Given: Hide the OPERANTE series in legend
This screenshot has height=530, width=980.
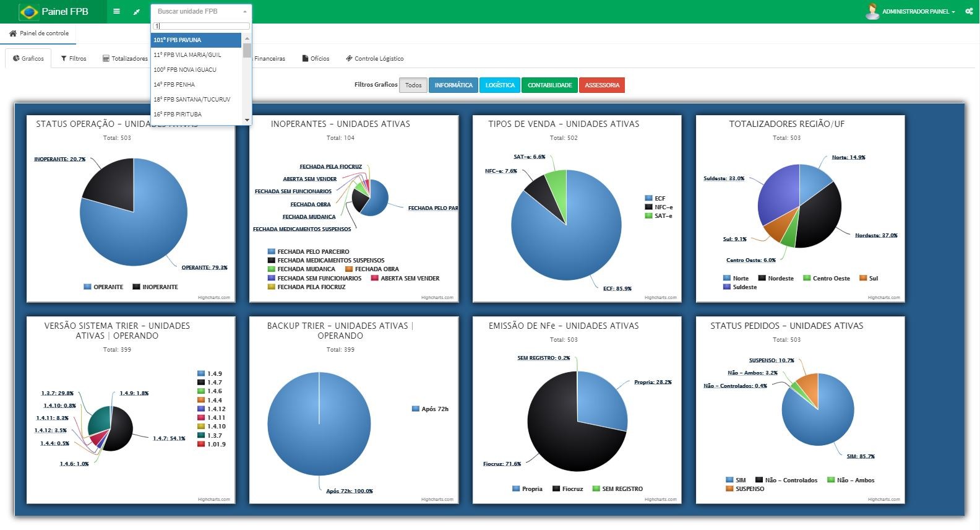Looking at the screenshot, I should click(x=103, y=287).
